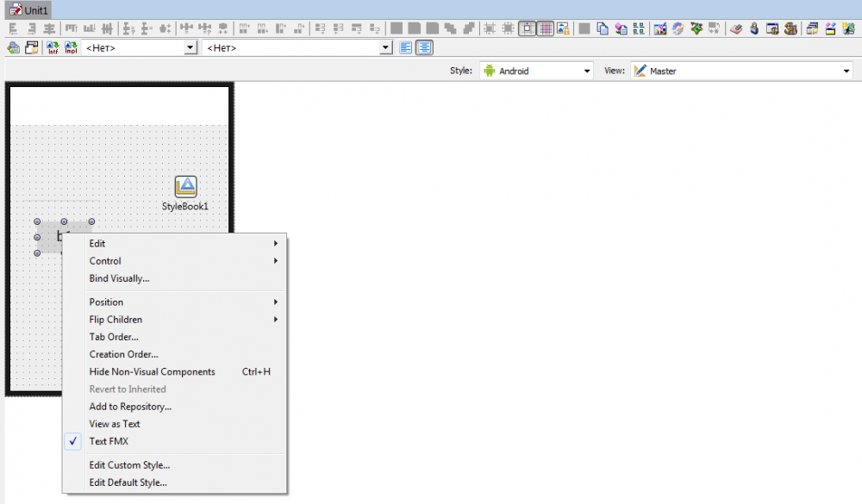Screen dimensions: 862x504
Task: Click the Master view pencil icon
Action: pyautogui.click(x=640, y=71)
